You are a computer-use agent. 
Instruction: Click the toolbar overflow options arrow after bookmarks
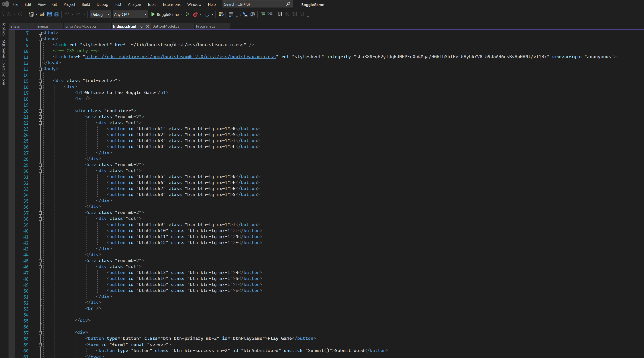308,16
